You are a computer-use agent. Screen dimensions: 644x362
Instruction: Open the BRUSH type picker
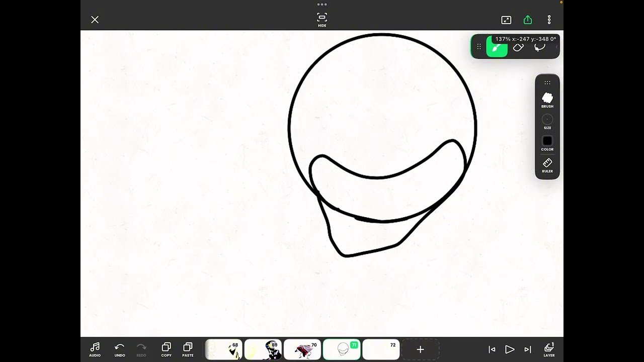coord(547,100)
